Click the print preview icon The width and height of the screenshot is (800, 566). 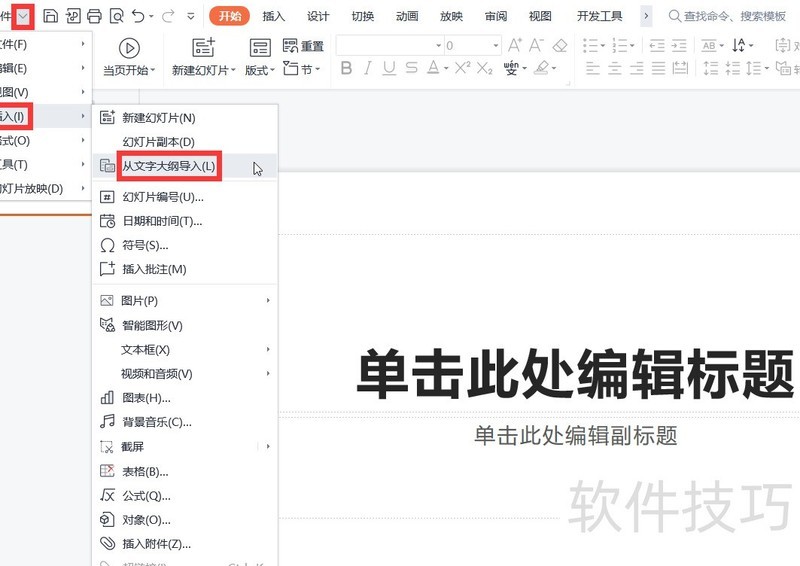(x=116, y=16)
